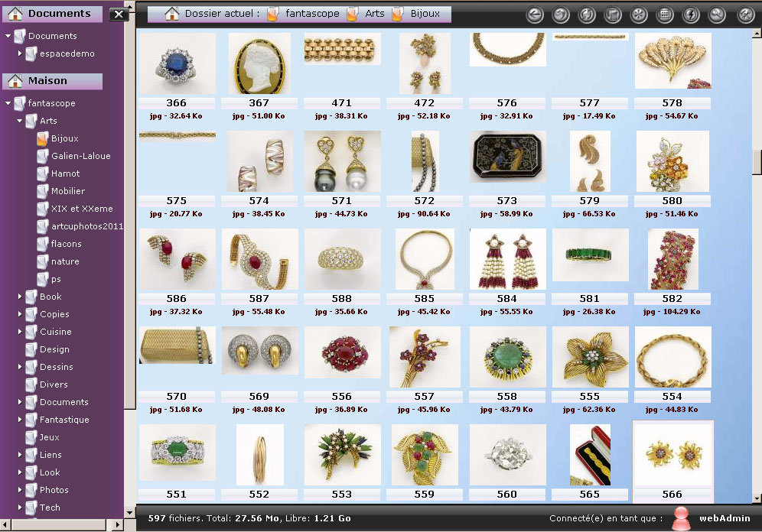Open search with the magnifier toolbar icon

tap(717, 15)
